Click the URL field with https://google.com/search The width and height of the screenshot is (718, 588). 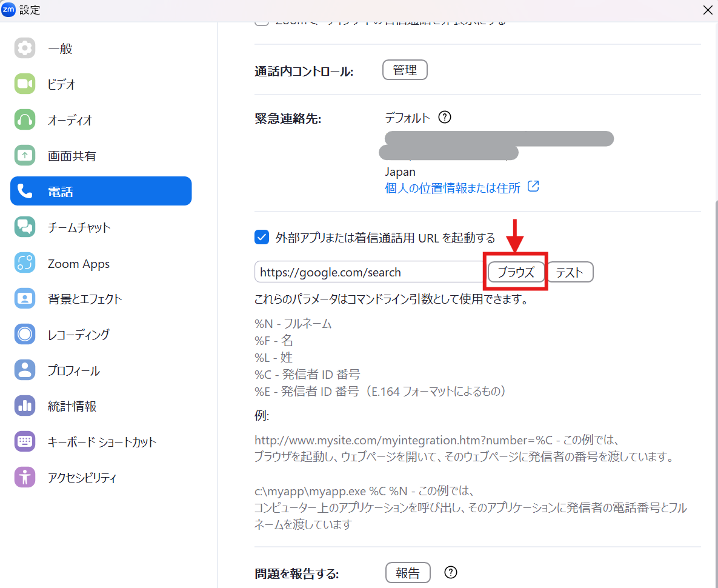tap(370, 272)
